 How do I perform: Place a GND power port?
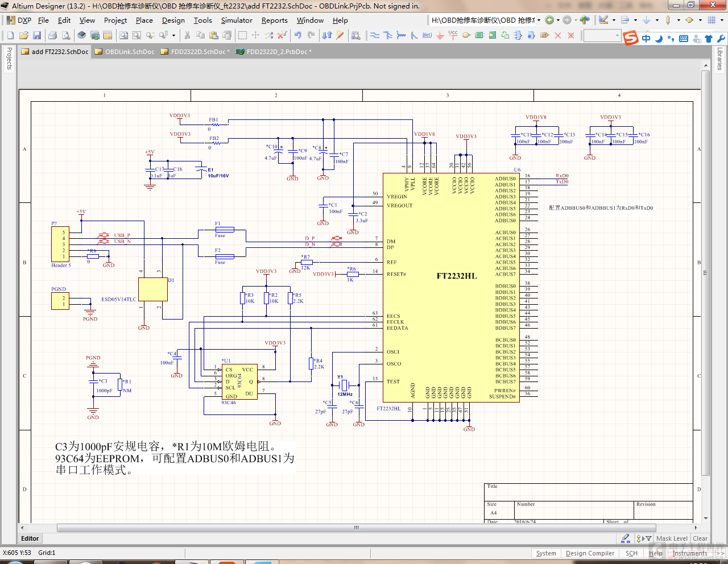click(440, 35)
